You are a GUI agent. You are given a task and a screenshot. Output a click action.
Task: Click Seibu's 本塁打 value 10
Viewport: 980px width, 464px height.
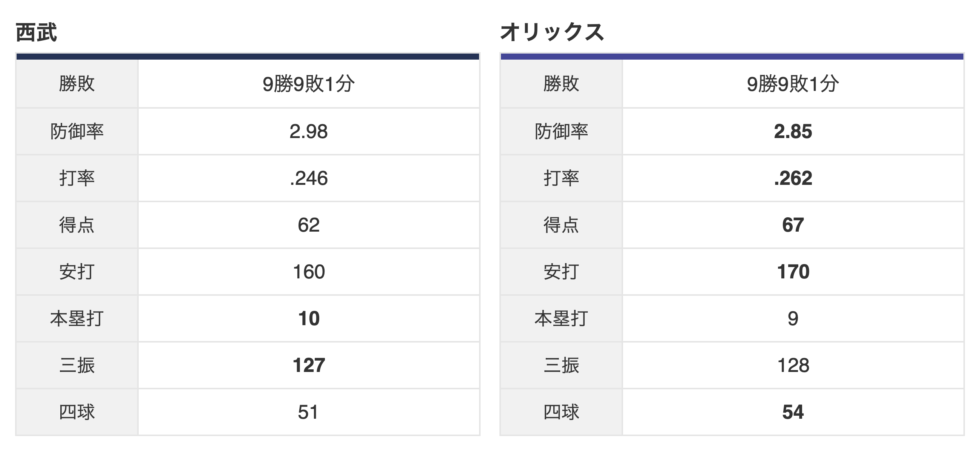coord(309,319)
